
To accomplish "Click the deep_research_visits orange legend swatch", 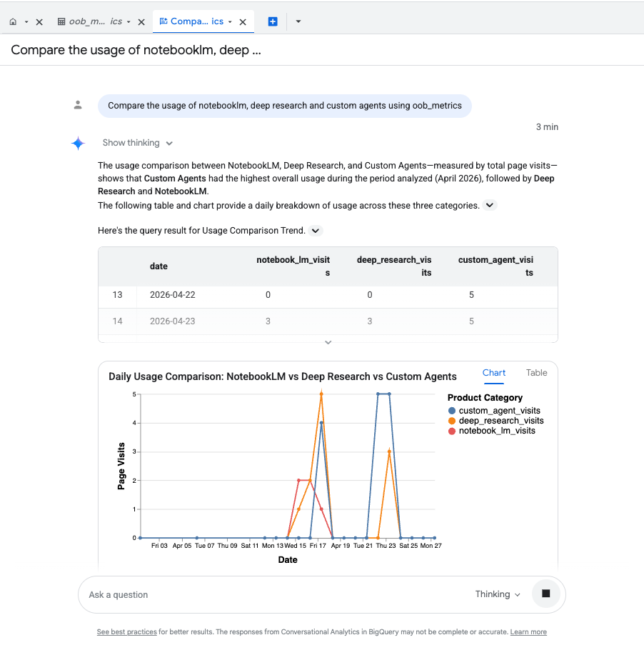I will click(x=452, y=421).
